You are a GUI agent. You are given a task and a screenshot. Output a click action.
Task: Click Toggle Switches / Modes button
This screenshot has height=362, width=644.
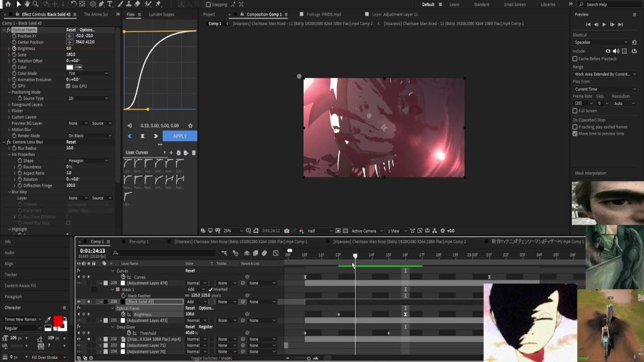point(211,358)
